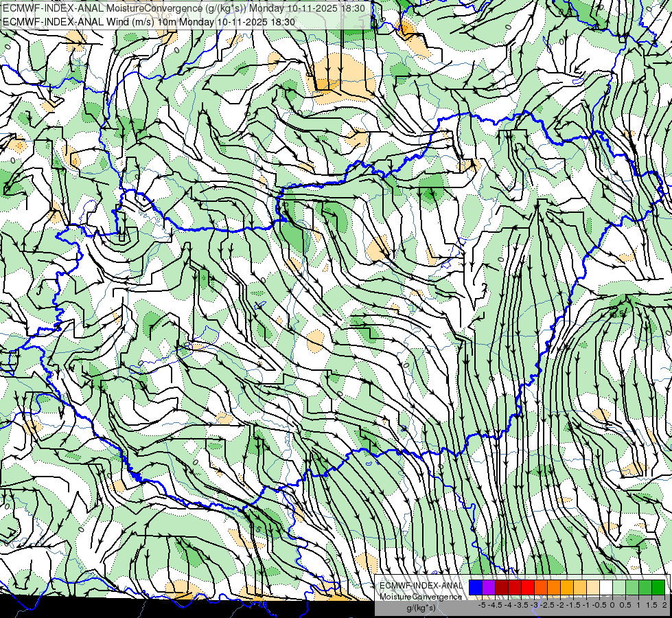Click the g/(kg*s) units label in legend
This screenshot has width=672, height=618.
click(421, 608)
